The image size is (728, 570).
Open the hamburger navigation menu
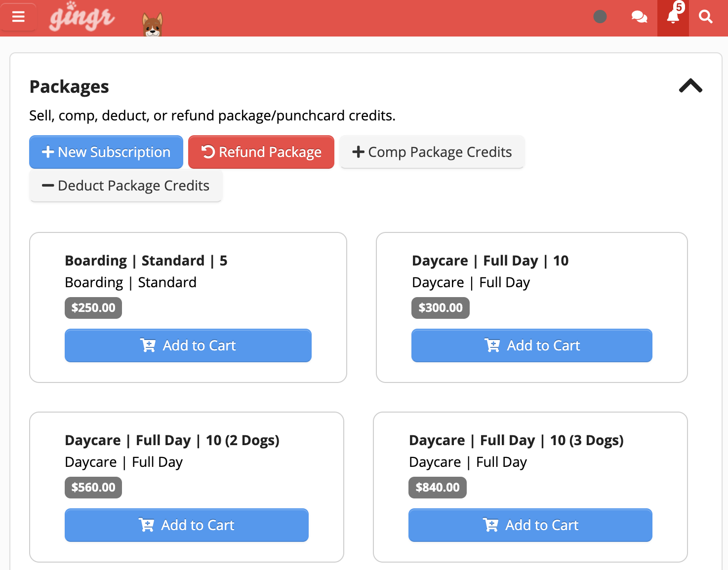pos(18,16)
